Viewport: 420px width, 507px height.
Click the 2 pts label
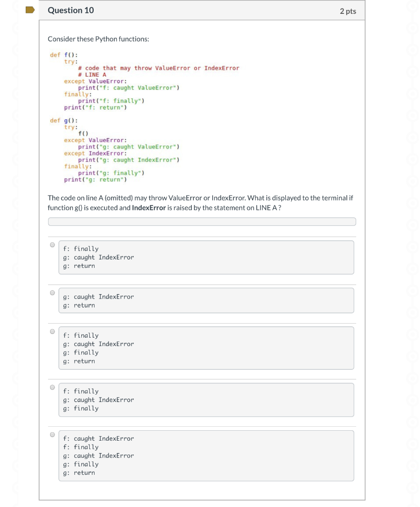point(348,10)
